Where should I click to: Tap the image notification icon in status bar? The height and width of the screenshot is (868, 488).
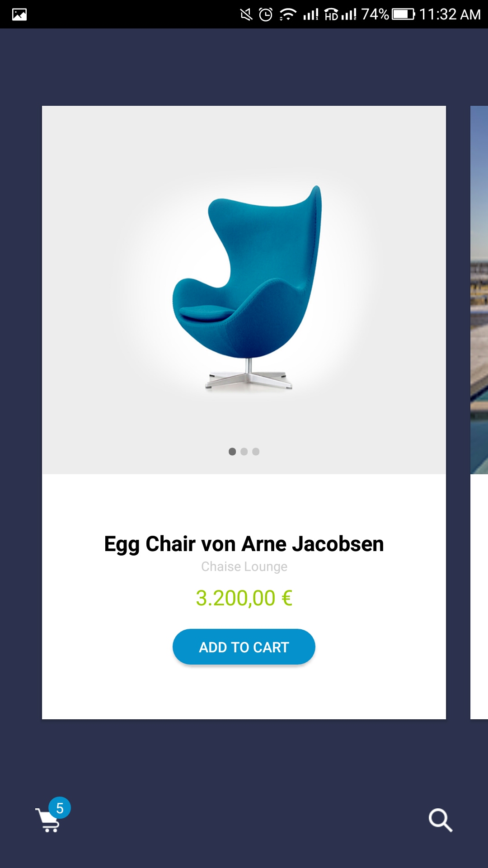(x=19, y=14)
